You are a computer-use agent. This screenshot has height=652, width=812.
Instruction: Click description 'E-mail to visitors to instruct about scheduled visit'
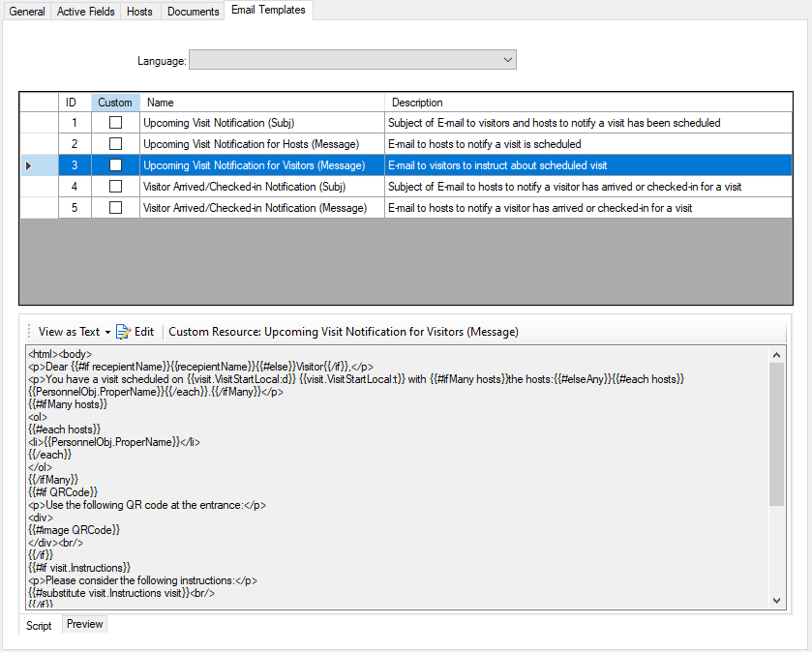[x=588, y=165]
